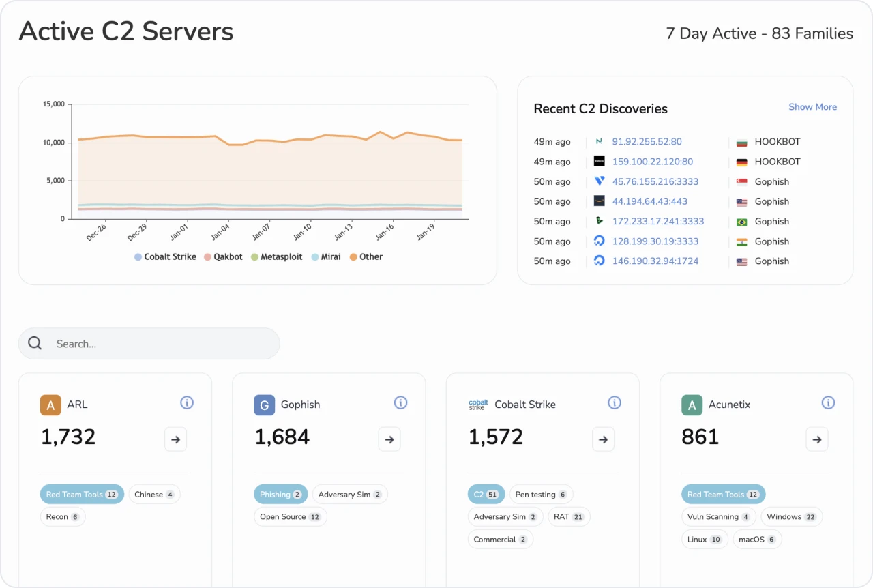Click DigitalOcean icon beside 128.199.30.19:3333
Screen dimensions: 873x588
click(599, 241)
